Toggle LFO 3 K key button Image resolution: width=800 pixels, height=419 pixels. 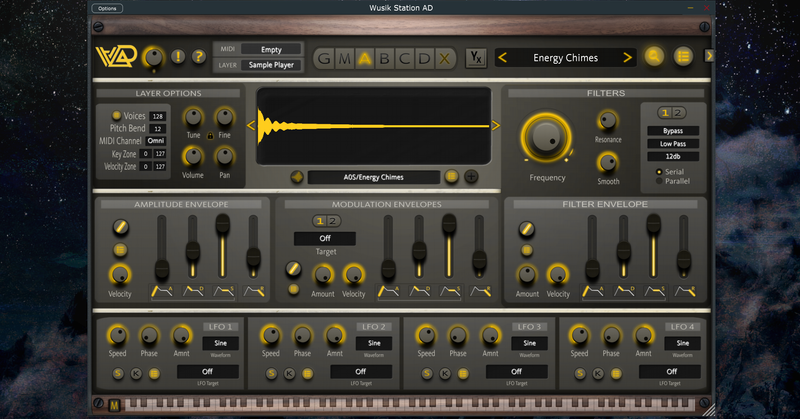[445, 374]
